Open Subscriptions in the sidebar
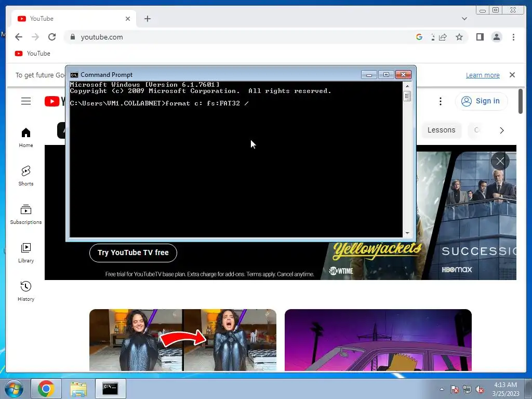 pyautogui.click(x=26, y=215)
